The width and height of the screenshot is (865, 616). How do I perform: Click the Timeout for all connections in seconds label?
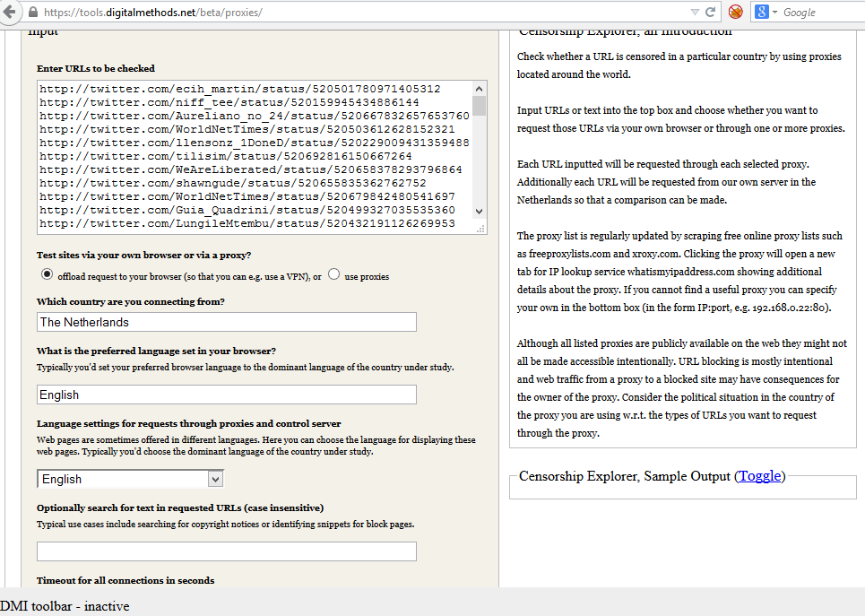pos(125,580)
